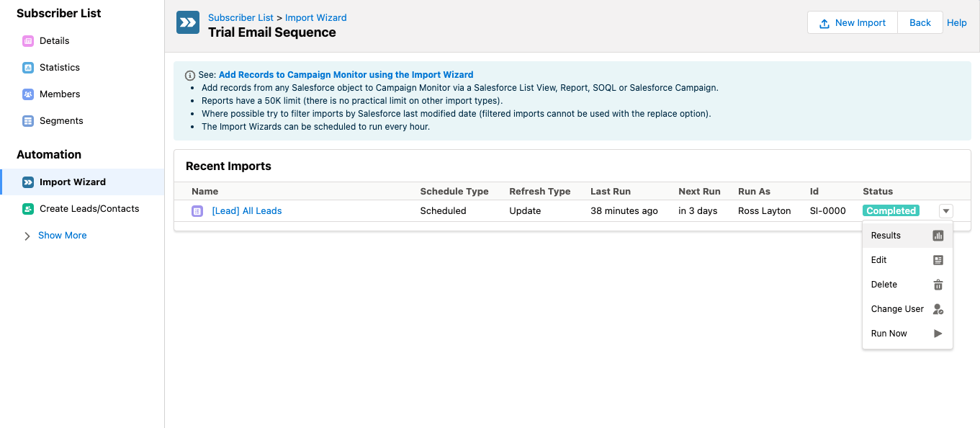Click the Show More link text
980x428 pixels.
point(63,236)
